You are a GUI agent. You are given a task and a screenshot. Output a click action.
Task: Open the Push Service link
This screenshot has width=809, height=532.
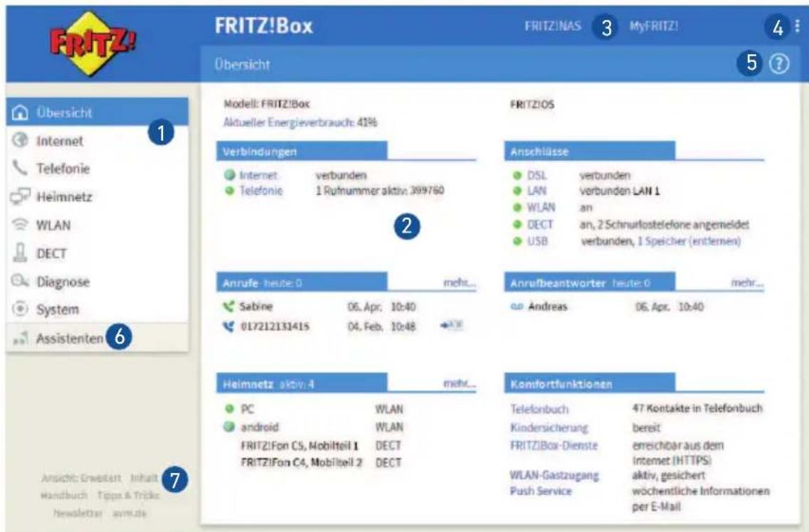point(541,491)
